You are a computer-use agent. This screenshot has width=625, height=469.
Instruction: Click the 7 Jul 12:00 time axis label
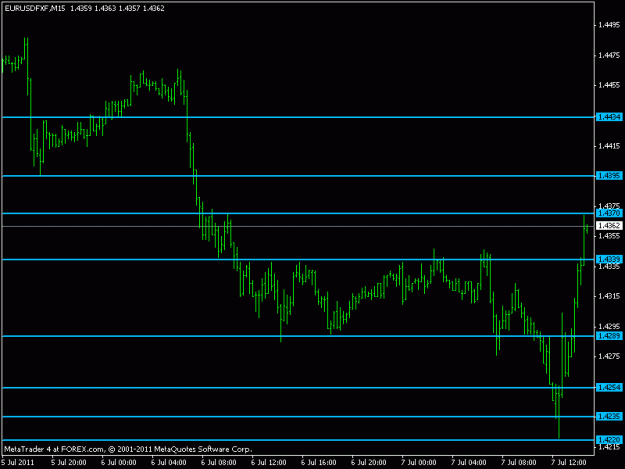click(x=568, y=463)
